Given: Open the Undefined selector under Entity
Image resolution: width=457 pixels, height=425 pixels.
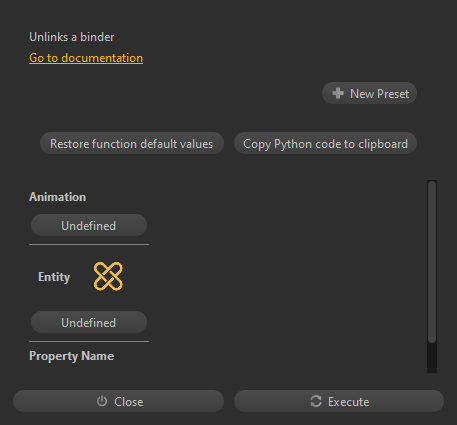Looking at the screenshot, I should point(89,322).
